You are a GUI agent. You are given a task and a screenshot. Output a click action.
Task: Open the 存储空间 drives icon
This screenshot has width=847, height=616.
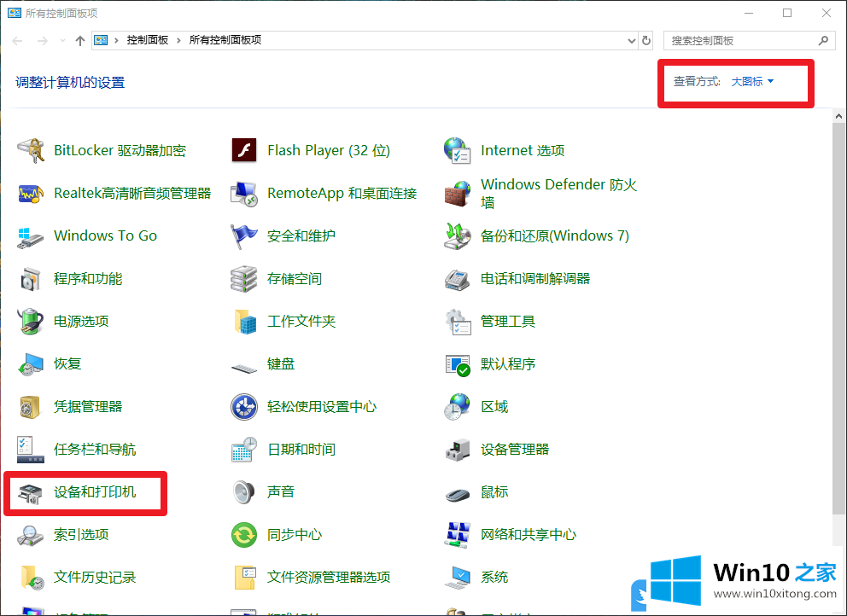[243, 279]
